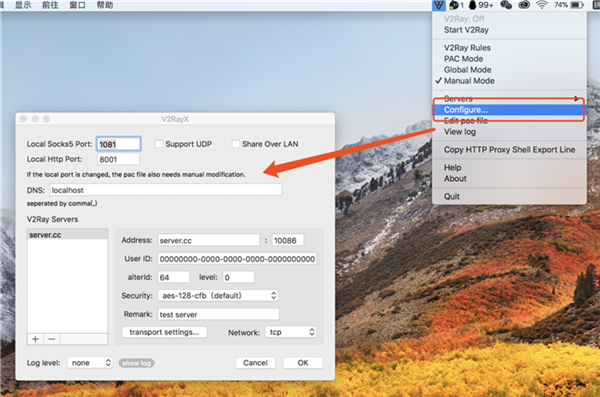Screen dimensions: 600x397
Task: Switch to PAC Mode
Action: coord(509,59)
